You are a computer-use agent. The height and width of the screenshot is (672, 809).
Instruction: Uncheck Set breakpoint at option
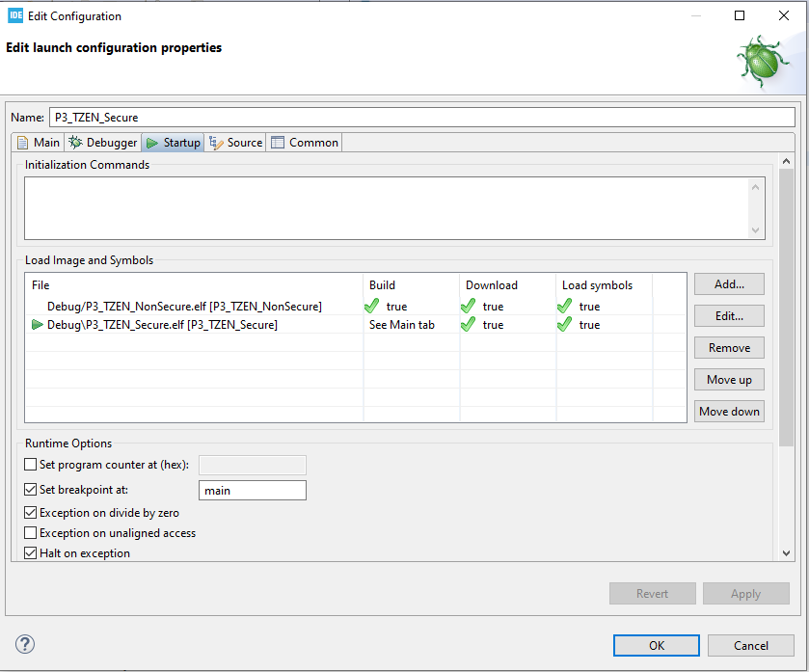(30, 489)
